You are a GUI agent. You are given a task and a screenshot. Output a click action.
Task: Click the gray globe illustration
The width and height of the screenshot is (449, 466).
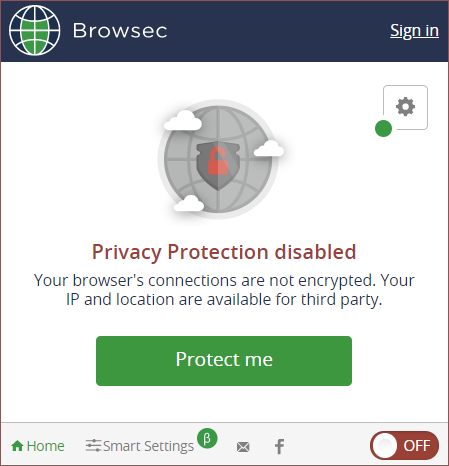point(218,159)
